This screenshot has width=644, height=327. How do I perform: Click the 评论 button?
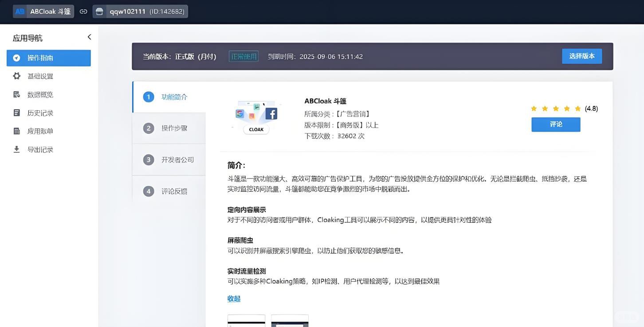pos(556,125)
